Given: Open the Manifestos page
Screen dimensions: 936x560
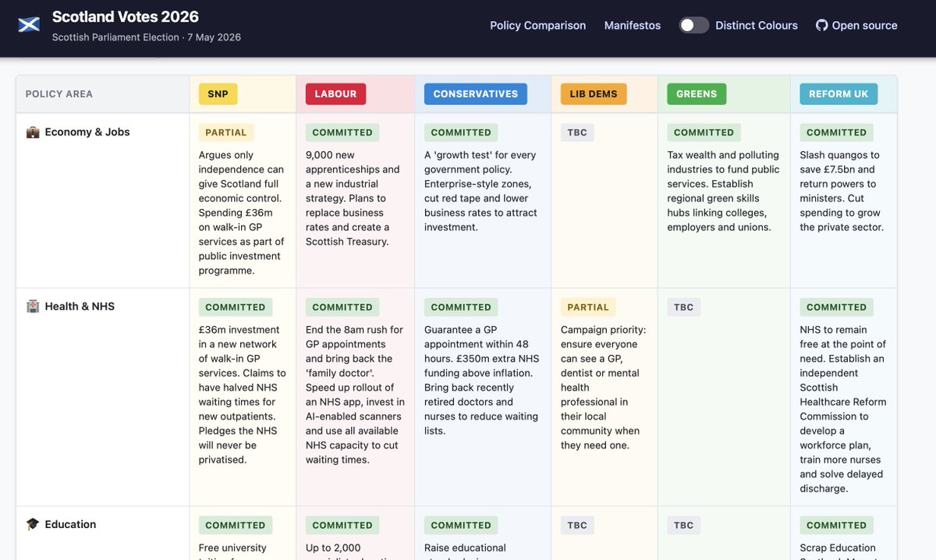Looking at the screenshot, I should point(633,25).
